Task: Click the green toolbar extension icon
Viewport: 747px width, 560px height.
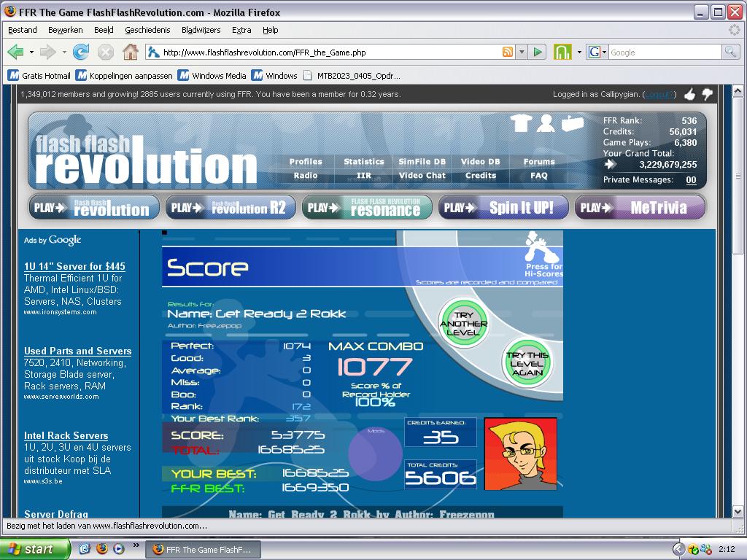Action: (x=562, y=52)
